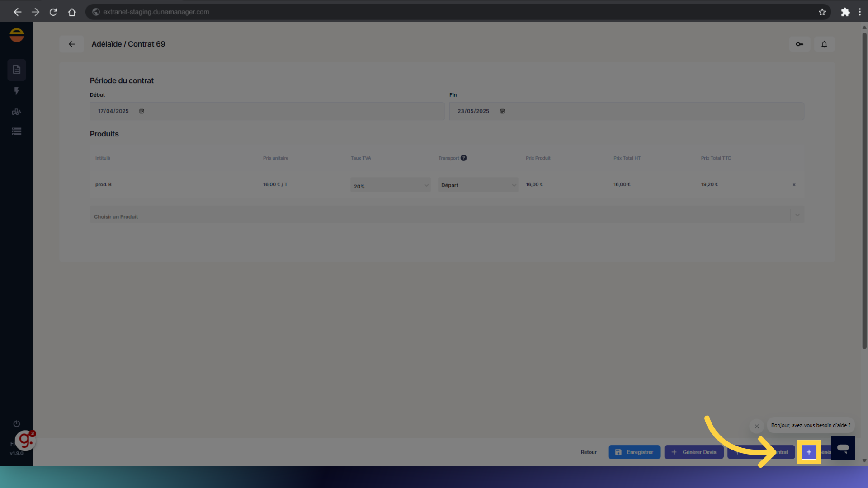Viewport: 868px width, 488px height.
Task: Open the notifications bell
Action: coord(824,44)
